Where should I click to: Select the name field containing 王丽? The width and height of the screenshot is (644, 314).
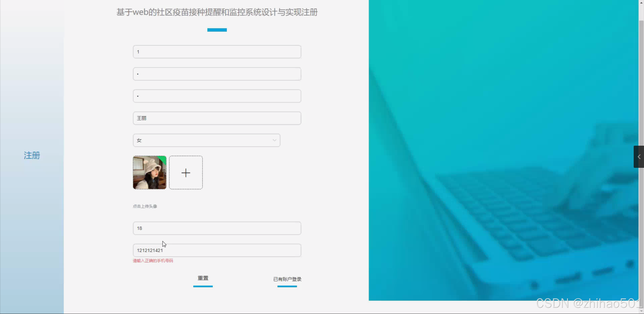217,118
